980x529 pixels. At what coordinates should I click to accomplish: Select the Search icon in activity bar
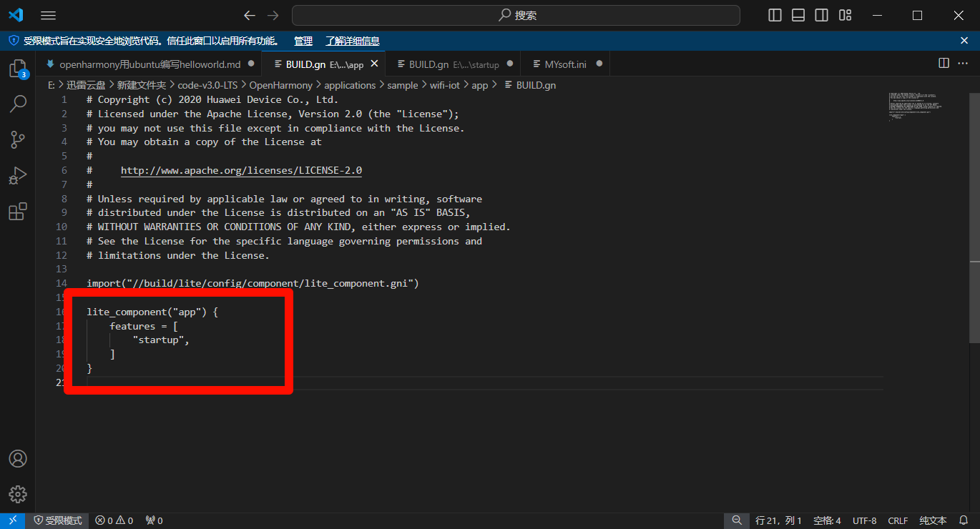17,104
